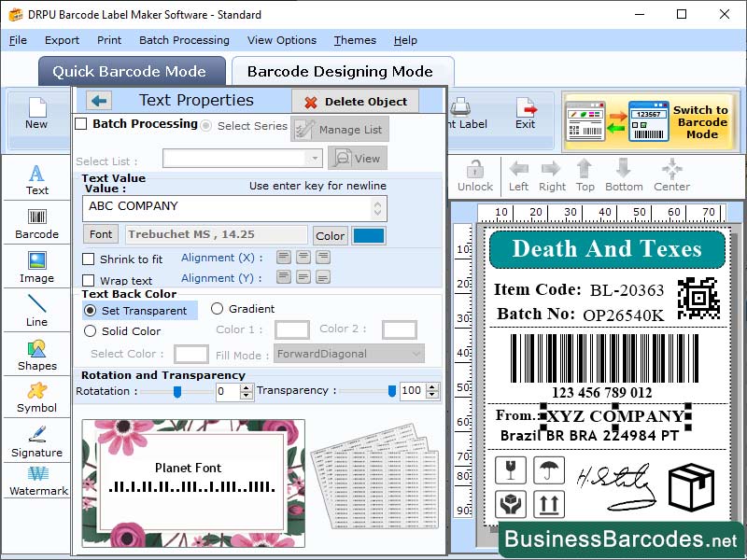Image resolution: width=747 pixels, height=560 pixels.
Task: Open the Batch Processing menu
Action: 184,40
